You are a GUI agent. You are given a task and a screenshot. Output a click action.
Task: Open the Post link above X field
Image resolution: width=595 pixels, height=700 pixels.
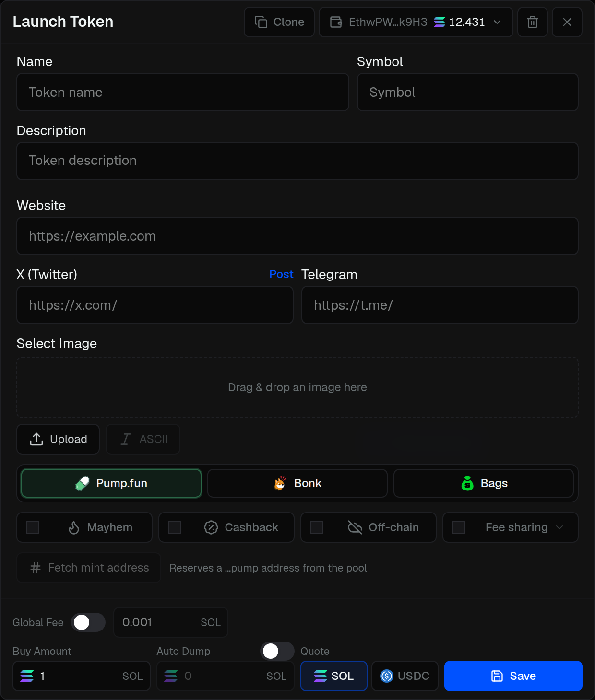(281, 274)
